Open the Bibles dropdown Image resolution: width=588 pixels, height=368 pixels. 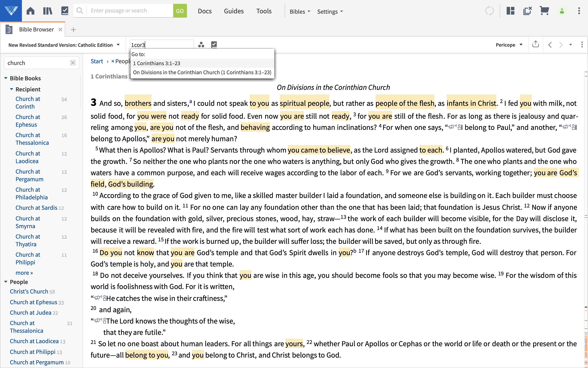[x=300, y=11]
